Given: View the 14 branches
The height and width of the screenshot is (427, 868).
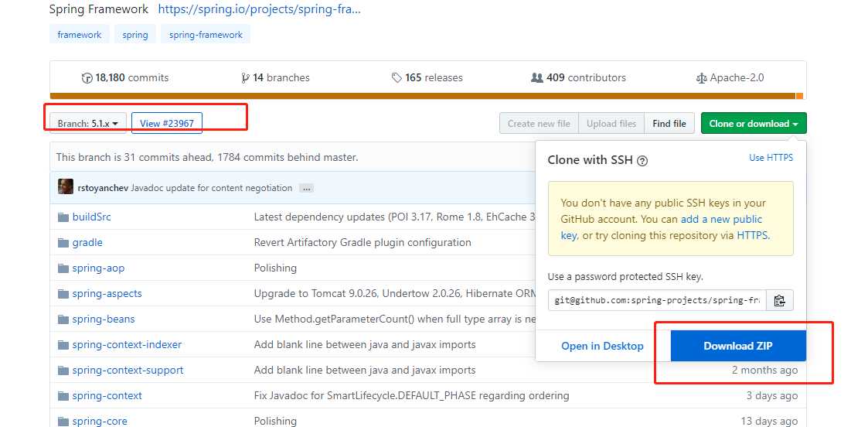Looking at the screenshot, I should [x=275, y=77].
